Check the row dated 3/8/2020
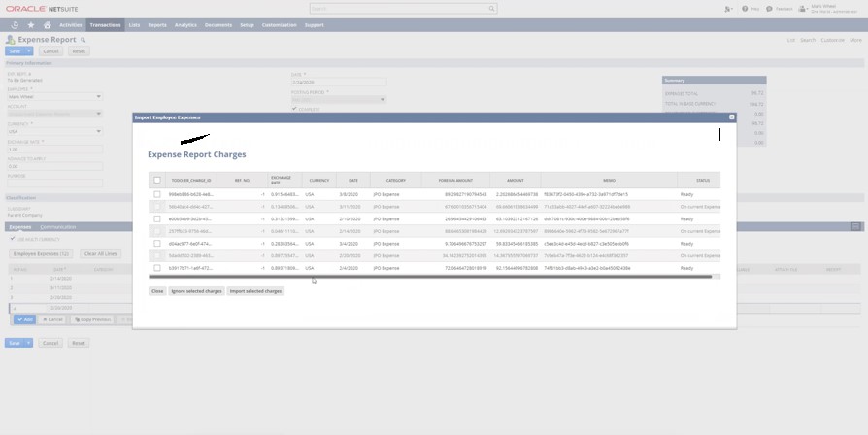Image resolution: width=868 pixels, height=435 pixels. point(157,194)
